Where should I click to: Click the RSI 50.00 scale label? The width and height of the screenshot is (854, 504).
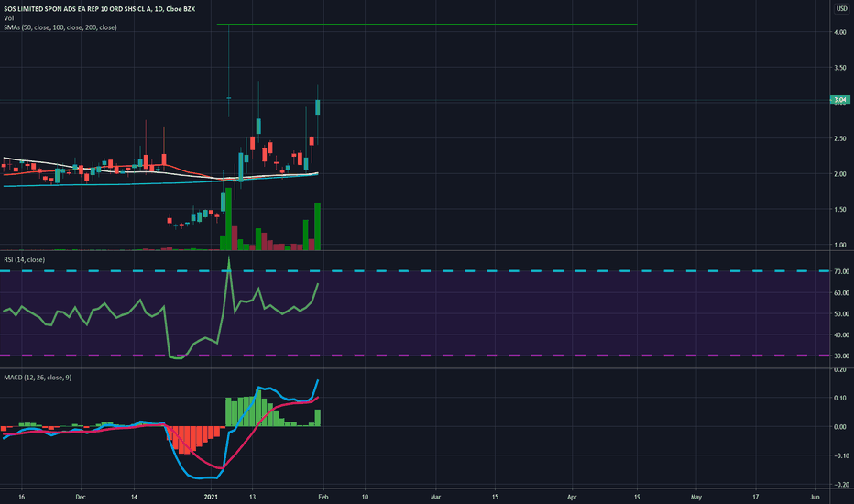(841, 313)
